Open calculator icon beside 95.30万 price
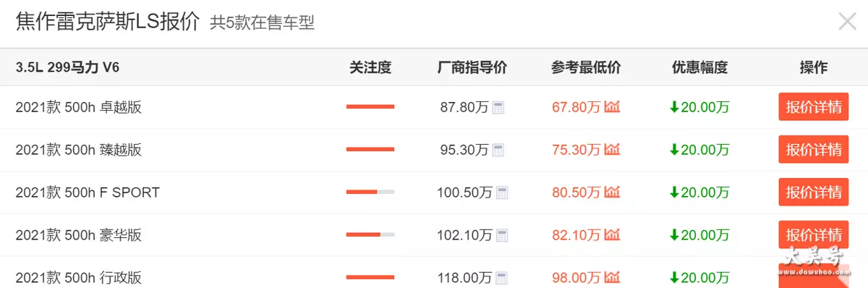 498,151
